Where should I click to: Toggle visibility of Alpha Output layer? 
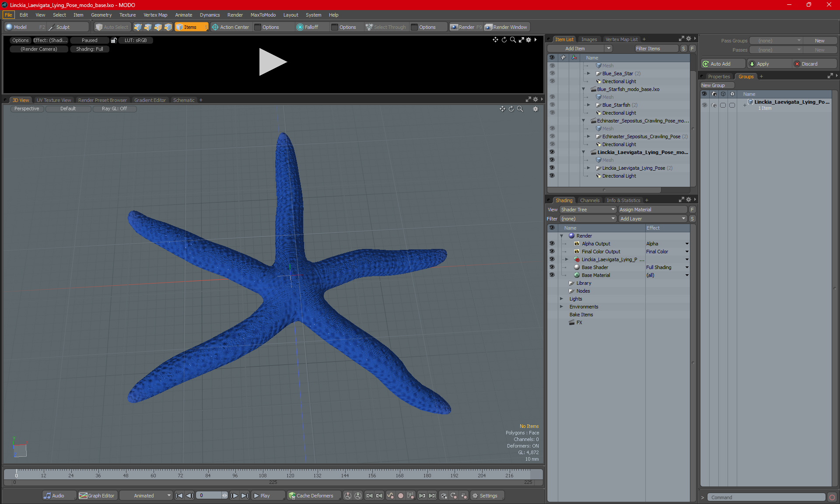tap(552, 244)
